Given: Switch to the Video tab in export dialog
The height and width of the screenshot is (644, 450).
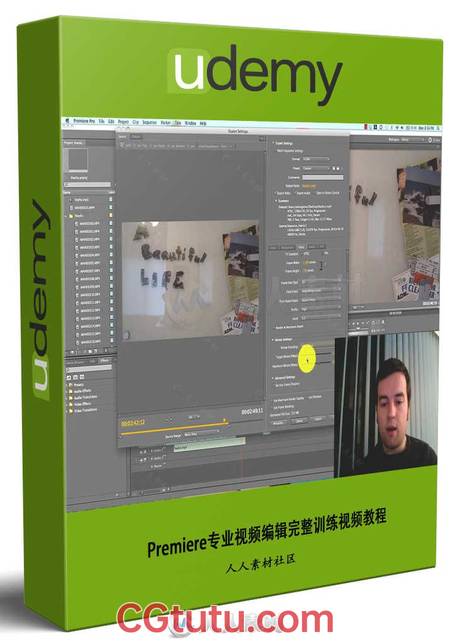Looking at the screenshot, I should pos(301,247).
